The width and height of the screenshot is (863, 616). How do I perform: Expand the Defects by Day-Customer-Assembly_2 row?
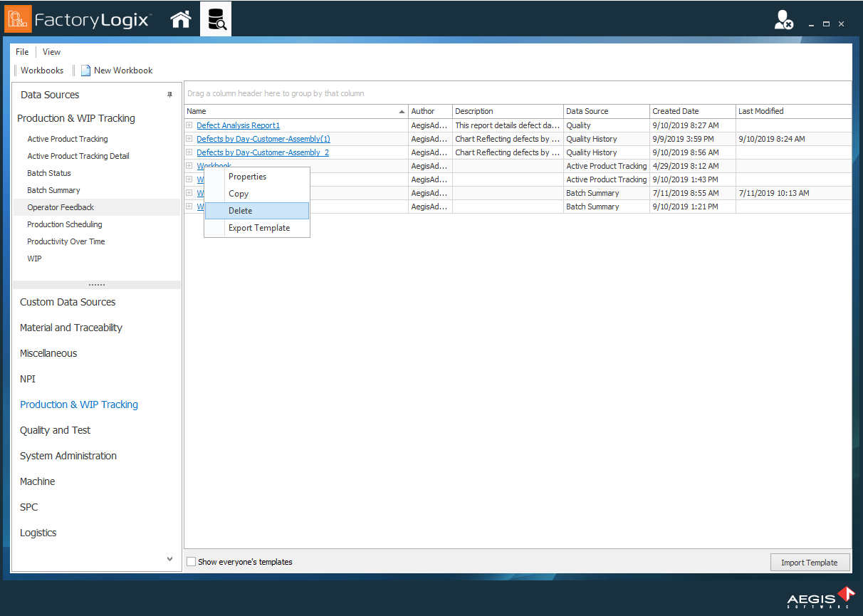[x=189, y=152]
